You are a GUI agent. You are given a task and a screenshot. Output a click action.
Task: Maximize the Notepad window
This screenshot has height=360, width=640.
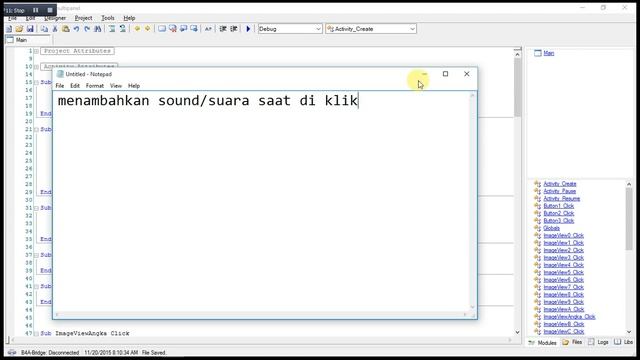click(x=445, y=74)
